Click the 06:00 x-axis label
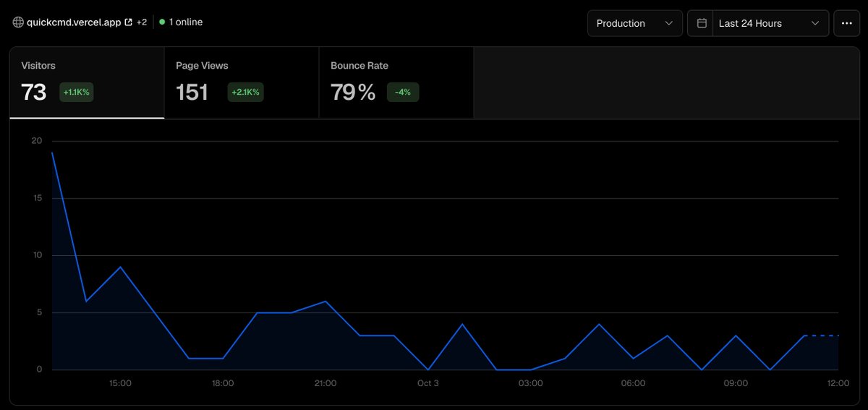Viewport: 868px width, 410px height. [634, 383]
